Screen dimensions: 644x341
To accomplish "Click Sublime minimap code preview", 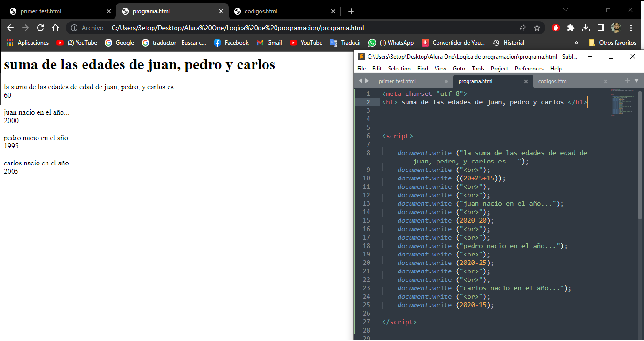I will [622, 102].
